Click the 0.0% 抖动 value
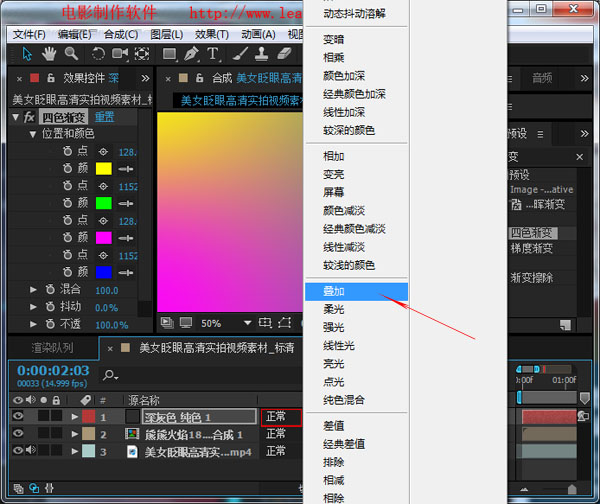The image size is (600, 504). 106,308
